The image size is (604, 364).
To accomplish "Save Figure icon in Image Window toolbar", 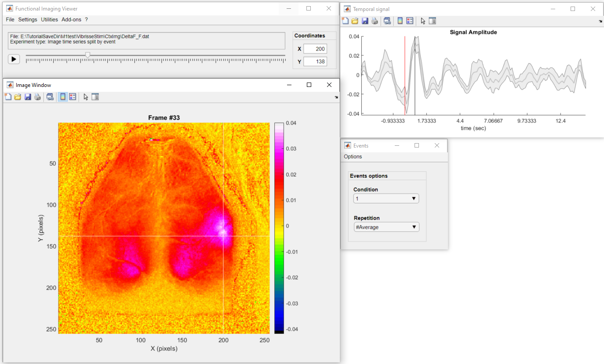I will click(28, 97).
